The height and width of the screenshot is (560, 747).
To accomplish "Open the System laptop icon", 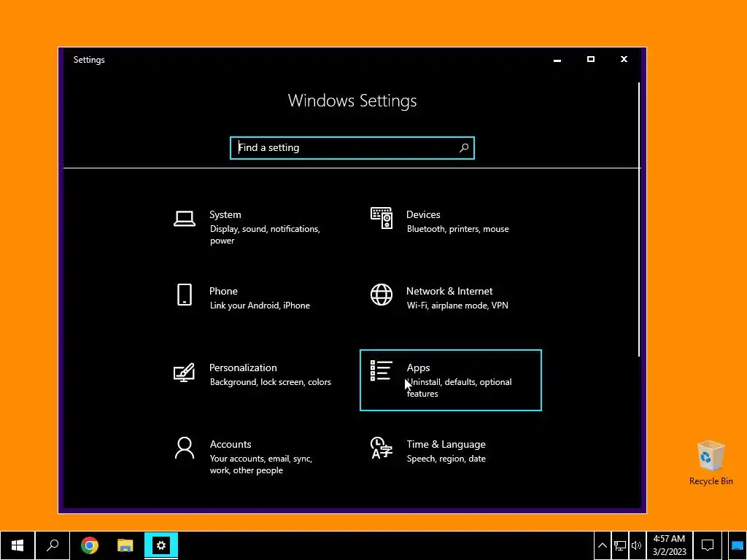I will 185,219.
